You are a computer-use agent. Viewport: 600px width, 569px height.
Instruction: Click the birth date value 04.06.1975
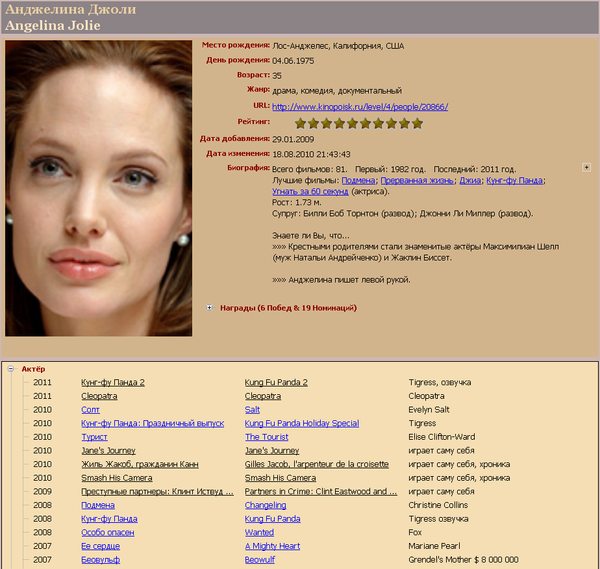tap(293, 61)
